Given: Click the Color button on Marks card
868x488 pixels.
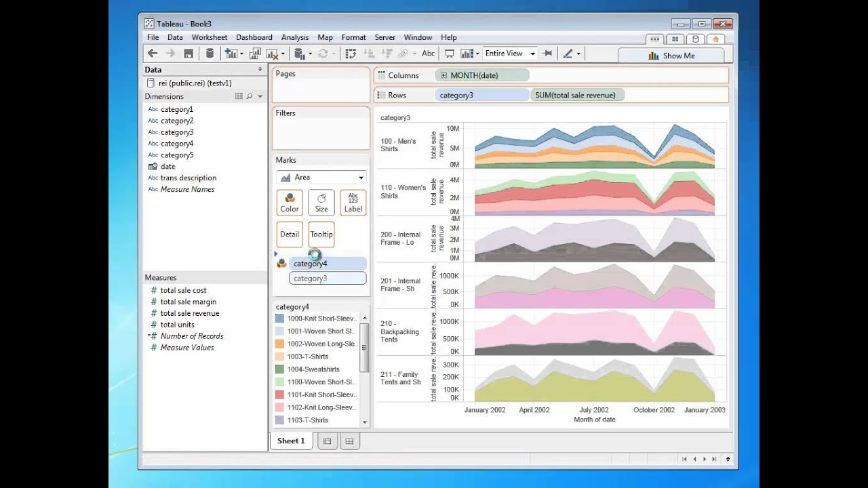Looking at the screenshot, I should pyautogui.click(x=290, y=203).
